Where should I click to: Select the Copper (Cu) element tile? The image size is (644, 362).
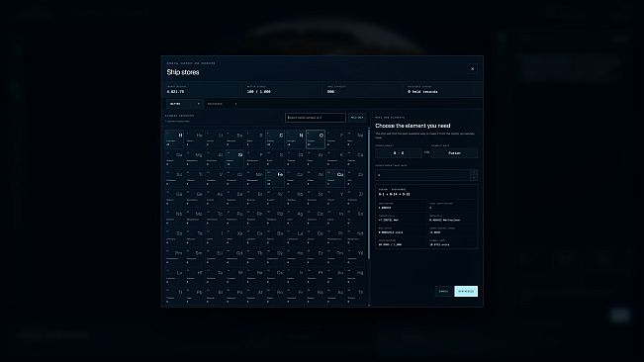click(x=335, y=179)
